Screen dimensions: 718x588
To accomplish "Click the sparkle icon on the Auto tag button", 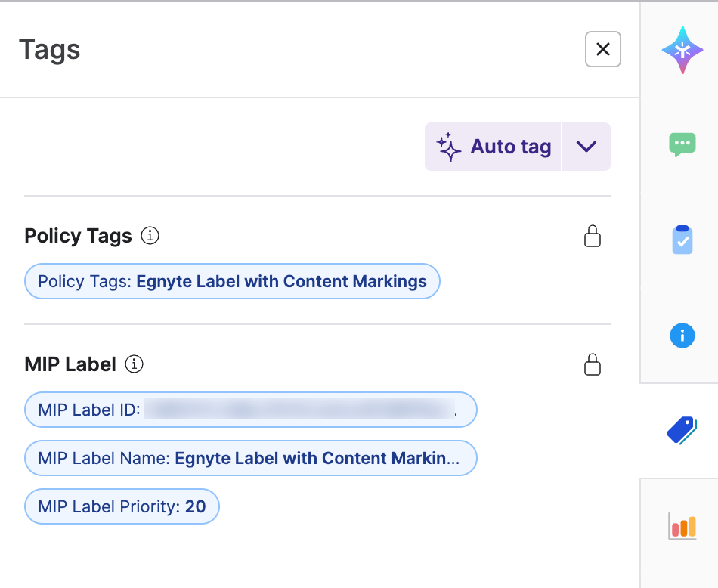I will click(x=449, y=146).
